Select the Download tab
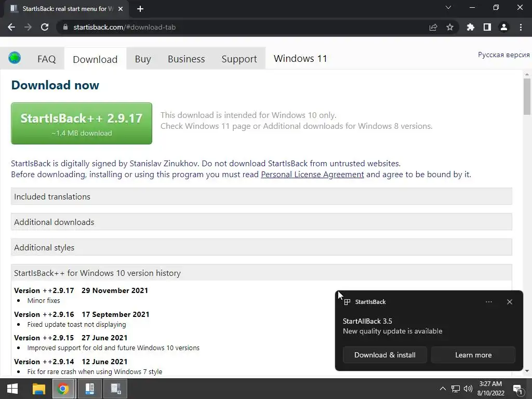The width and height of the screenshot is (532, 399). pos(96,59)
